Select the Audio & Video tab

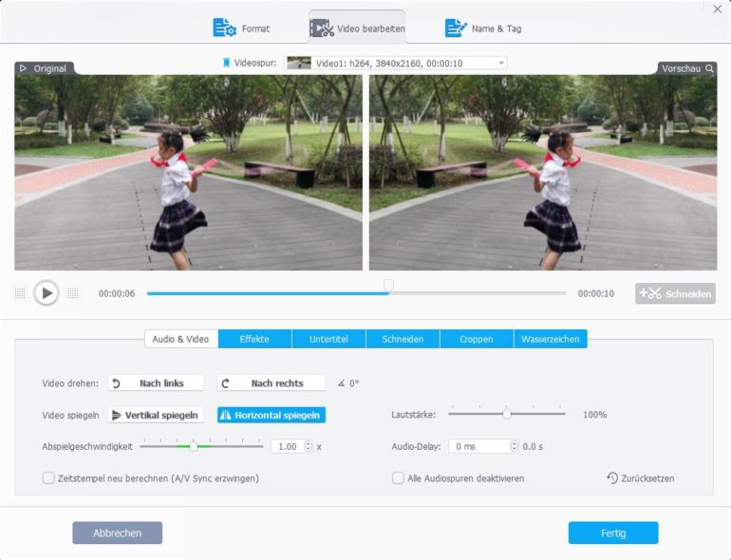click(180, 339)
